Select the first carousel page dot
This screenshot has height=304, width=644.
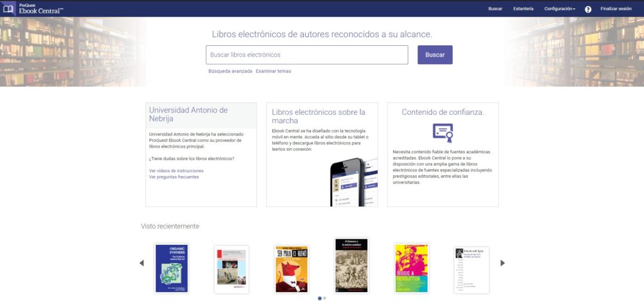[x=319, y=298]
